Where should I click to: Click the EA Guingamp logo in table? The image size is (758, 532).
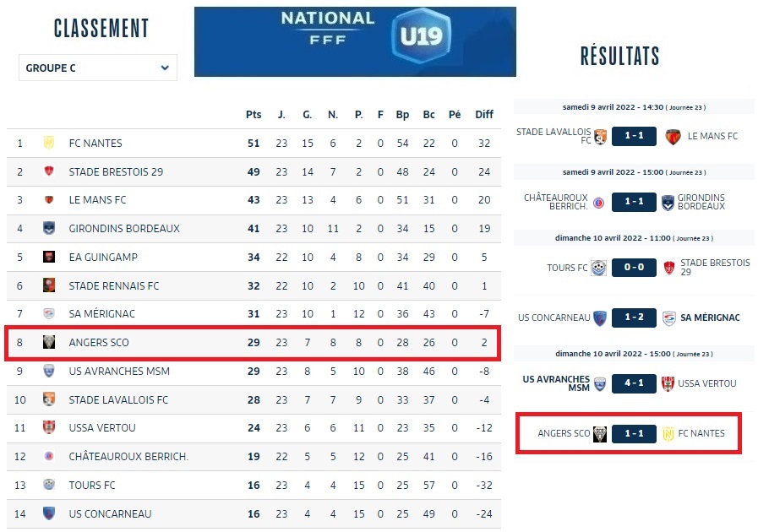click(49, 257)
